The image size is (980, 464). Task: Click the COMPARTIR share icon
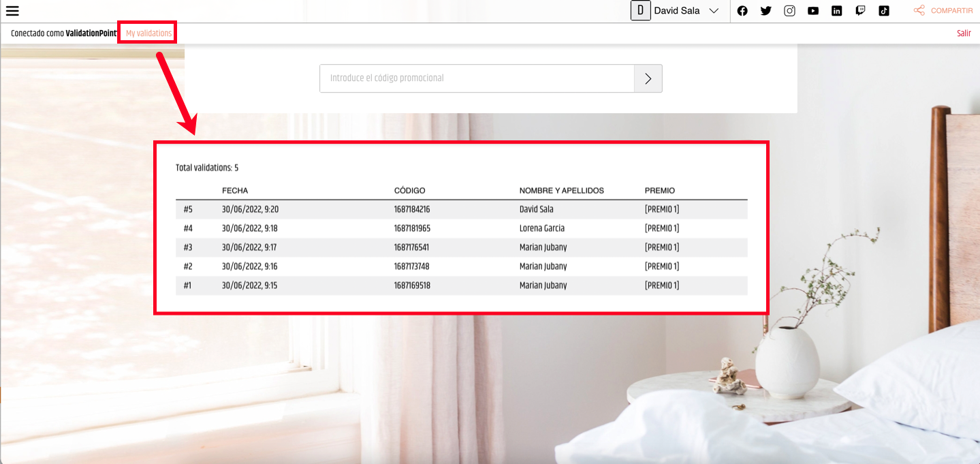919,11
